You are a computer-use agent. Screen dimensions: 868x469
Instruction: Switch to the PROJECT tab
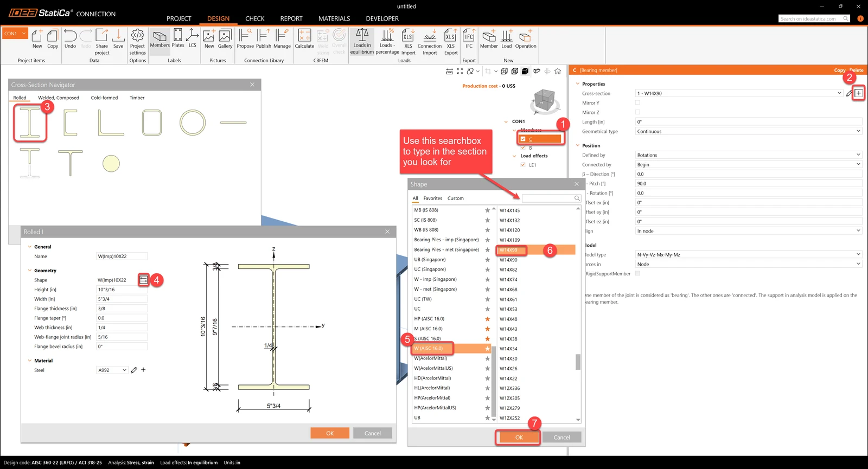(x=179, y=18)
